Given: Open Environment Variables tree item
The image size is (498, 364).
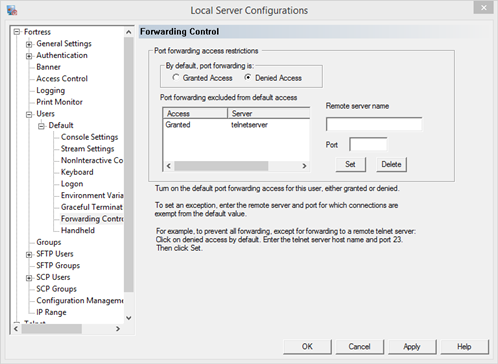Looking at the screenshot, I should pos(92,195).
